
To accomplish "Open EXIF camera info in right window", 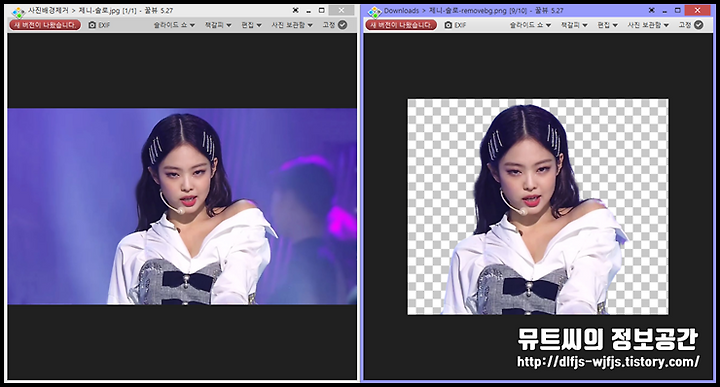I will pos(455,25).
